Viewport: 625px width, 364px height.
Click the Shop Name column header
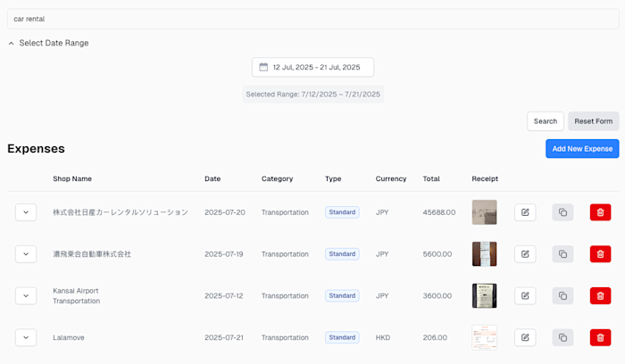pyautogui.click(x=72, y=178)
